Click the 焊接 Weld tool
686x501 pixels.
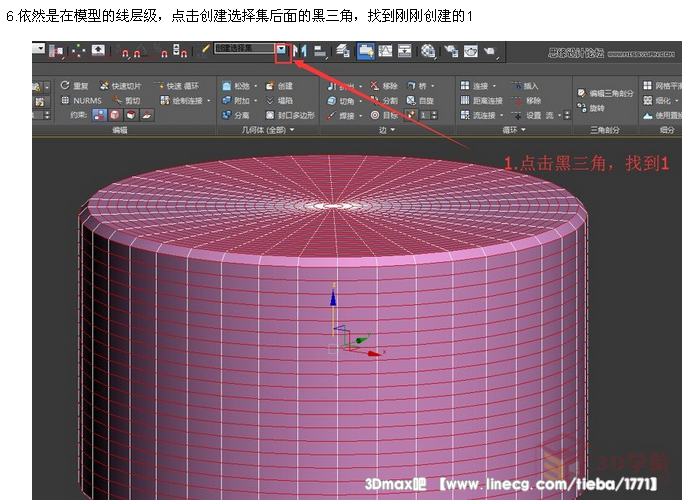pyautogui.click(x=341, y=116)
